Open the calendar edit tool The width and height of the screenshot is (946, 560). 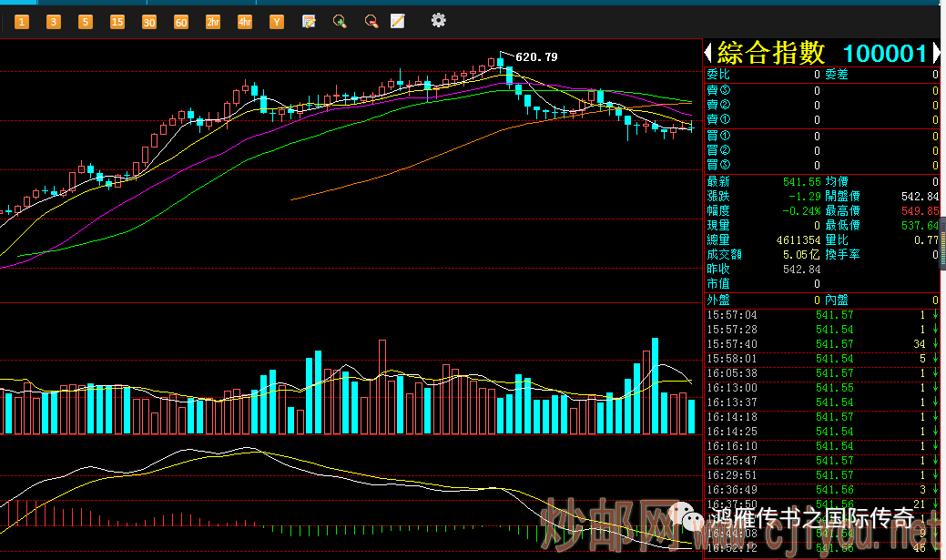coord(309,21)
